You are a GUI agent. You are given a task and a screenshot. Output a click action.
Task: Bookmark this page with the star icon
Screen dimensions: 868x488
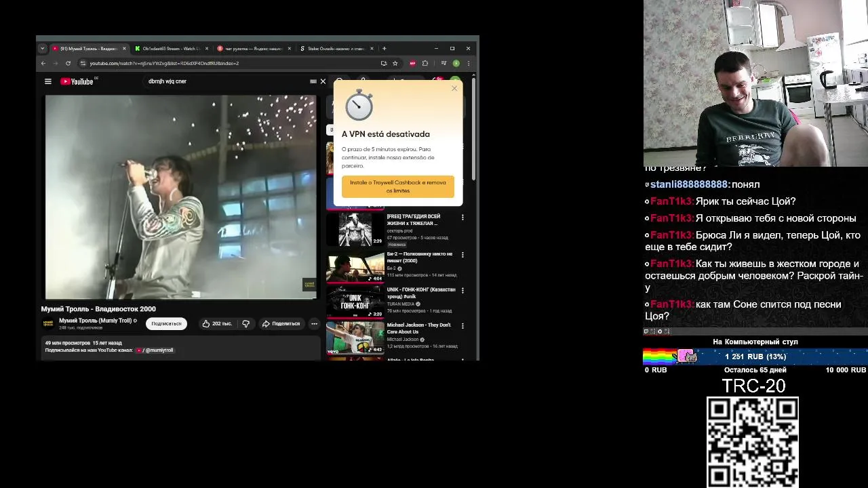[x=395, y=63]
